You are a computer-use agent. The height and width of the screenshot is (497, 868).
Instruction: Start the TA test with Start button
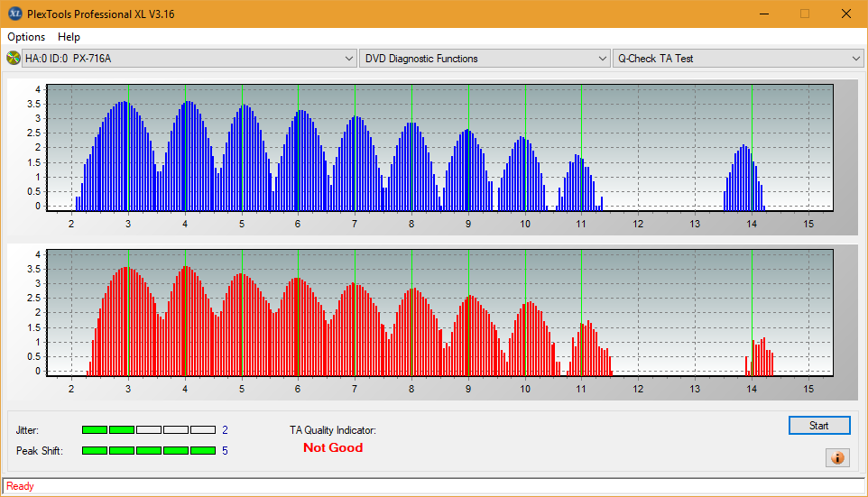click(819, 426)
